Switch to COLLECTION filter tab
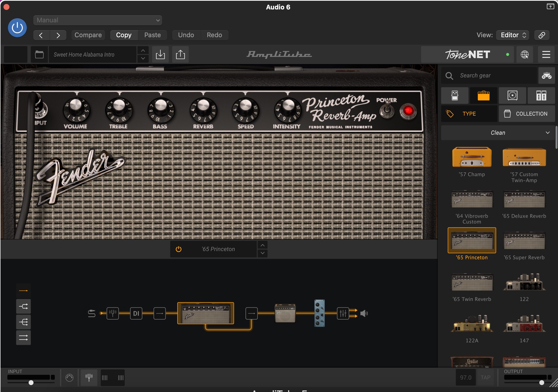This screenshot has height=392, width=558. click(527, 114)
